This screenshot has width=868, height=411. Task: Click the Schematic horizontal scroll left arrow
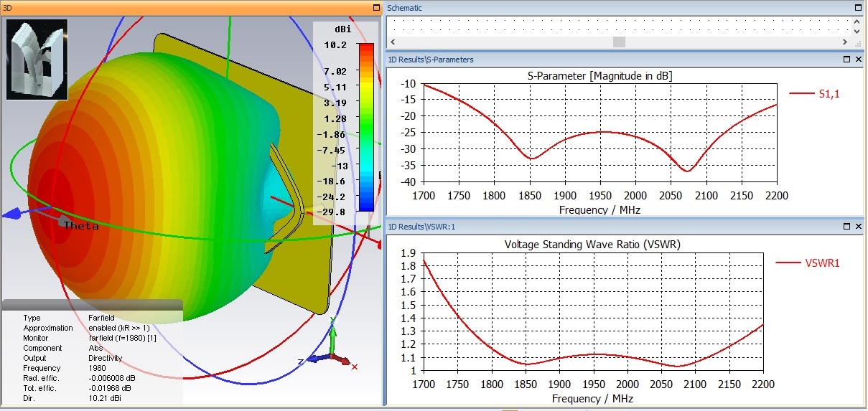(393, 42)
